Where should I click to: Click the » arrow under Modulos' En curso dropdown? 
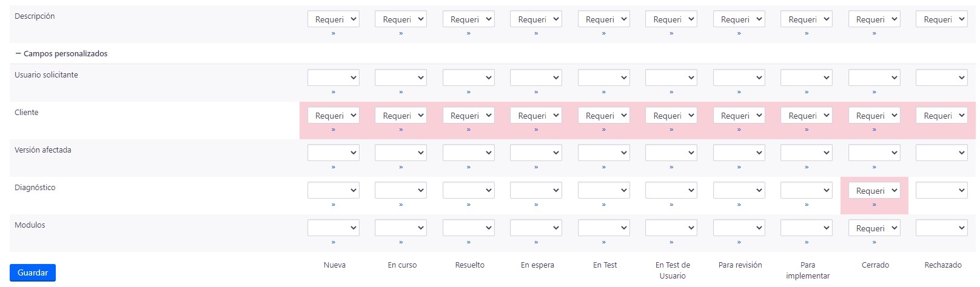[401, 242]
